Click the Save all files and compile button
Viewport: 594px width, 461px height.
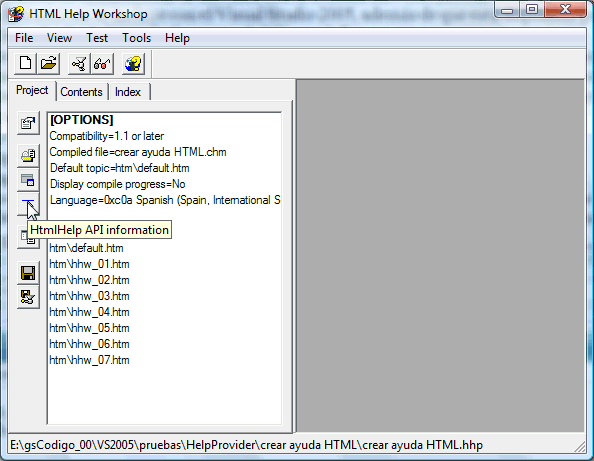28,297
